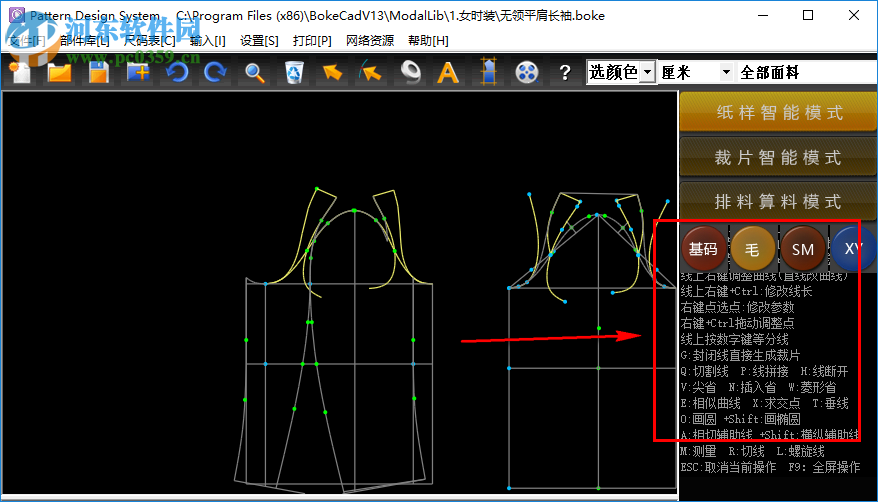Save the file with the floppy disk icon

click(x=99, y=73)
